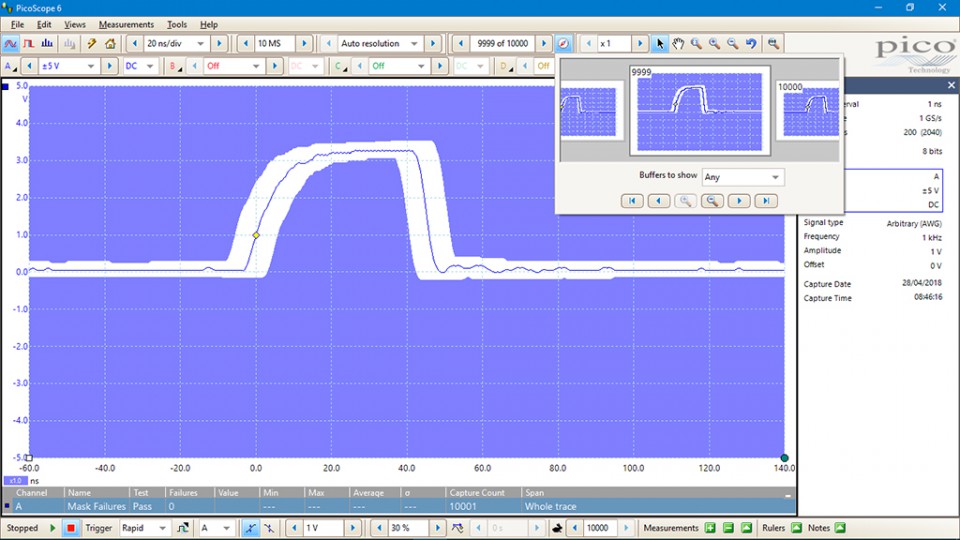
Task: Open the Buffers to show dropdown
Action: click(x=743, y=177)
